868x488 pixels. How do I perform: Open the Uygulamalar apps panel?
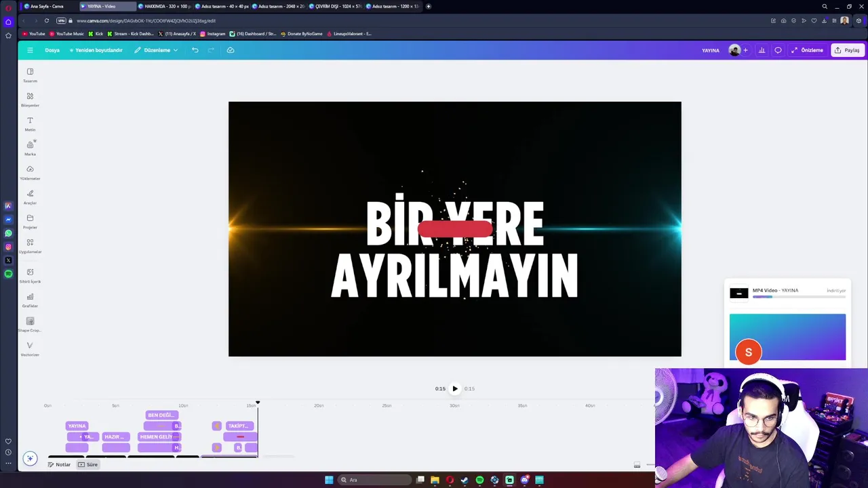[30, 246]
